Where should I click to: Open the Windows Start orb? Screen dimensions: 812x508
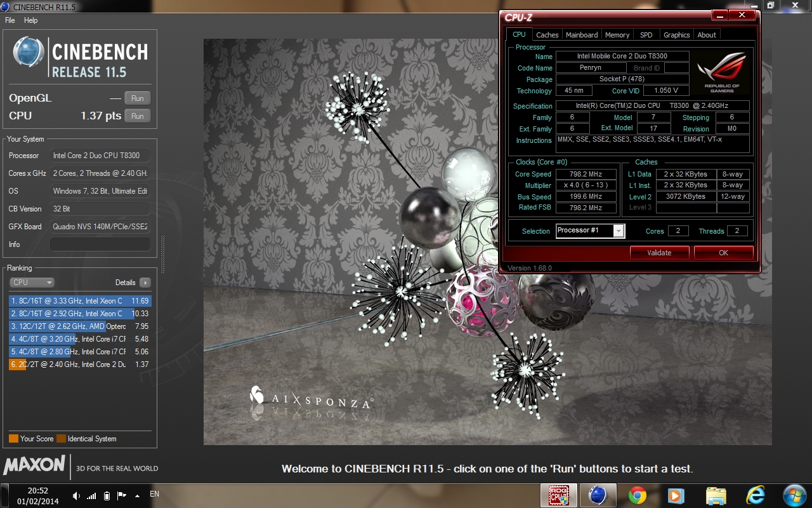[x=794, y=495]
